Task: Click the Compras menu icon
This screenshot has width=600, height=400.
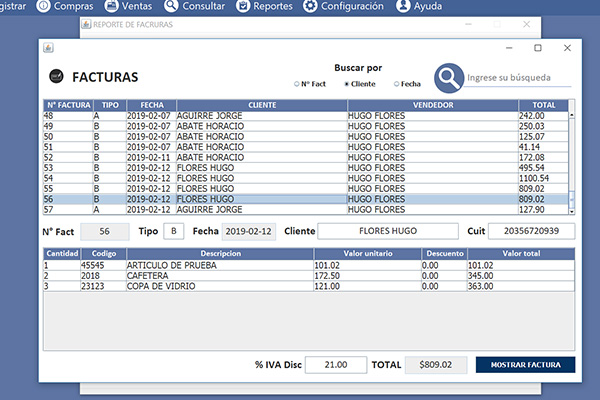Action: pyautogui.click(x=44, y=6)
